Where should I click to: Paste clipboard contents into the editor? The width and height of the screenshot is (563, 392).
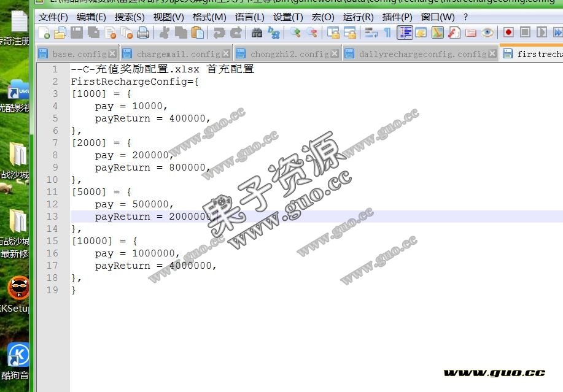[198, 34]
